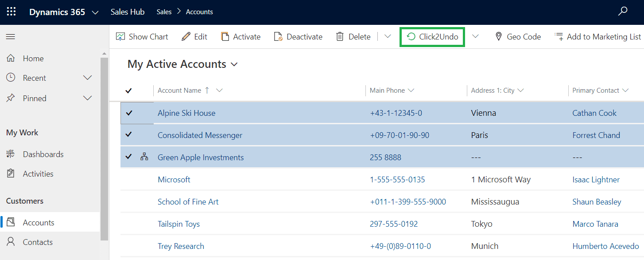644x260 pixels.
Task: Click the ascending sort arrow on Account Name
Action: 207,90
